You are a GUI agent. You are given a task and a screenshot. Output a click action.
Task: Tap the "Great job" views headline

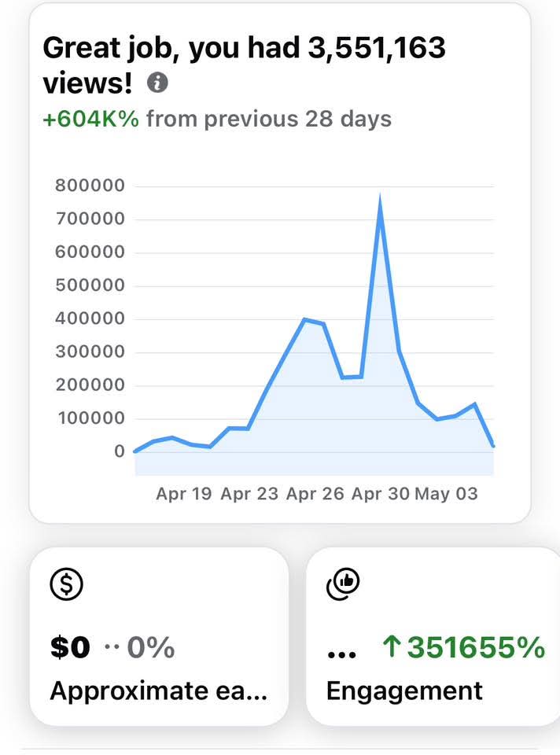coord(244,64)
